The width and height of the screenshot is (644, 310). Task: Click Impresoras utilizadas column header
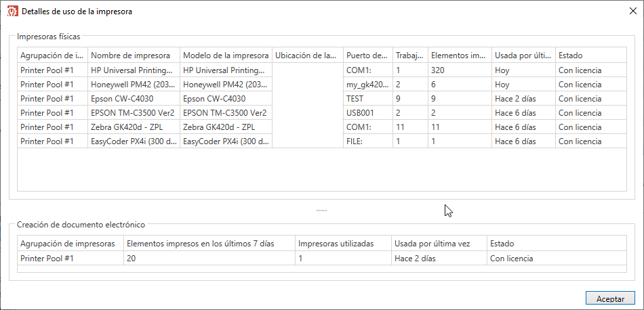pos(344,244)
